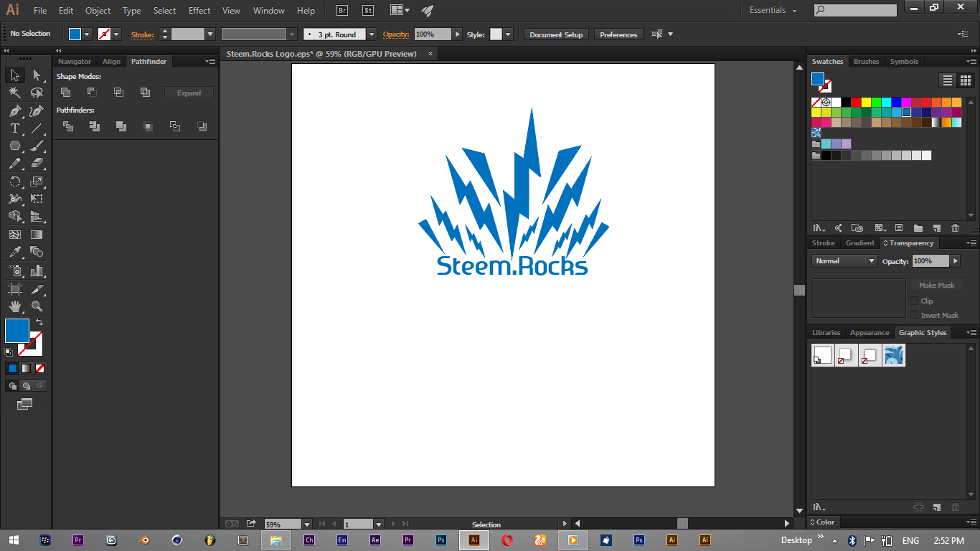980x551 pixels.
Task: Open the 3 pt. Round brush dropdown
Action: tap(371, 34)
